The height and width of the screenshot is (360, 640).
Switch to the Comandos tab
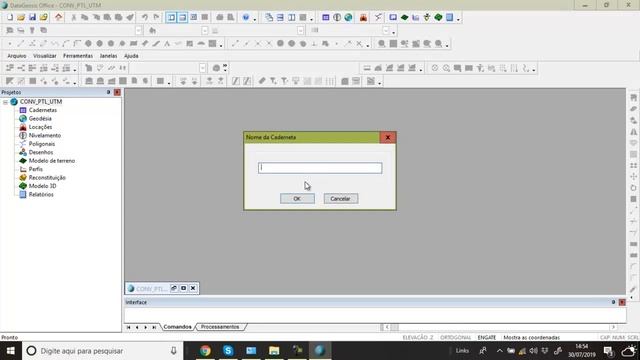tap(177, 327)
